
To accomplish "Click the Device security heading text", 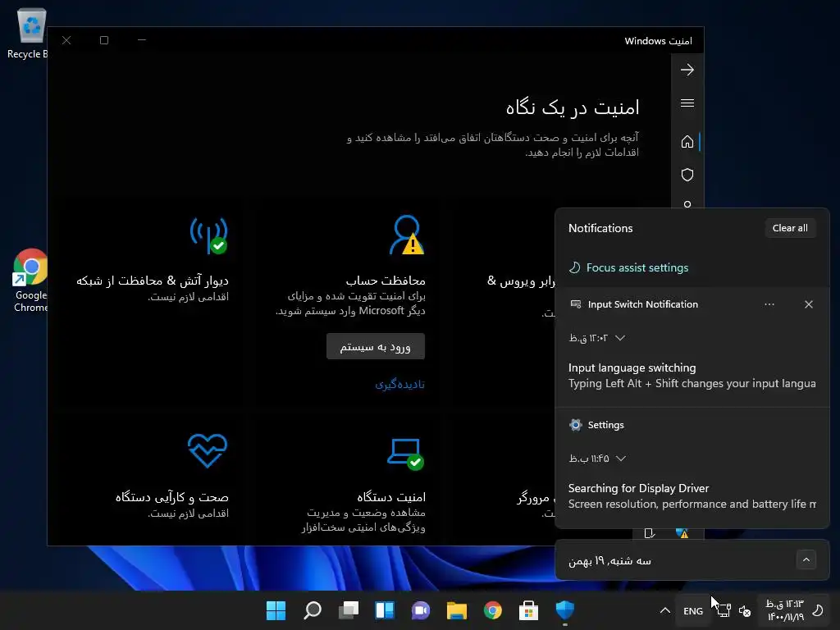I will (x=391, y=497).
